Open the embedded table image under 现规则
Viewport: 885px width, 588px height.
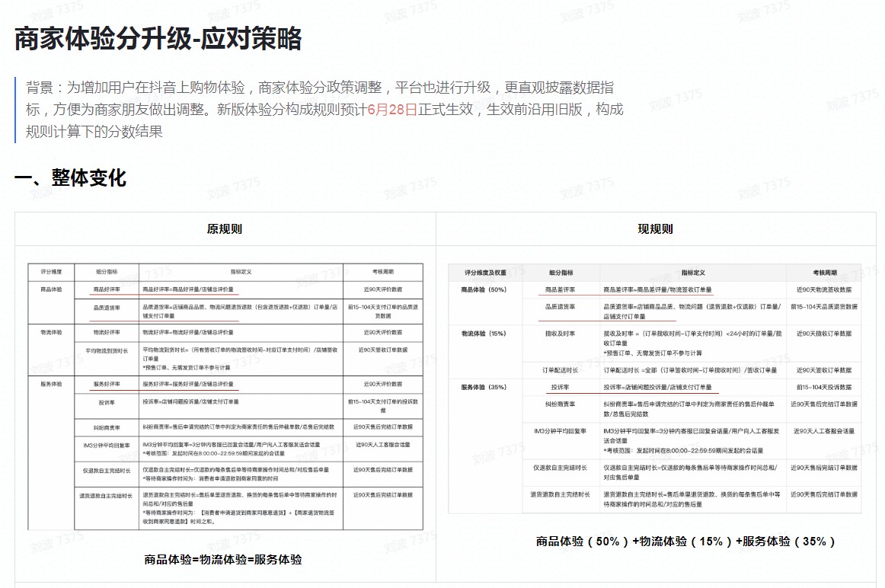tap(655, 388)
